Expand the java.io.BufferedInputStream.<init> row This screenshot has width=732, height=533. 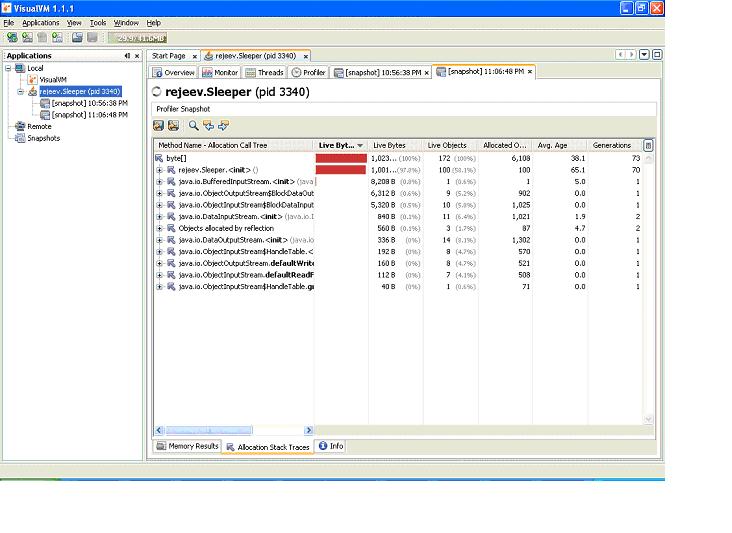pyautogui.click(x=159, y=182)
